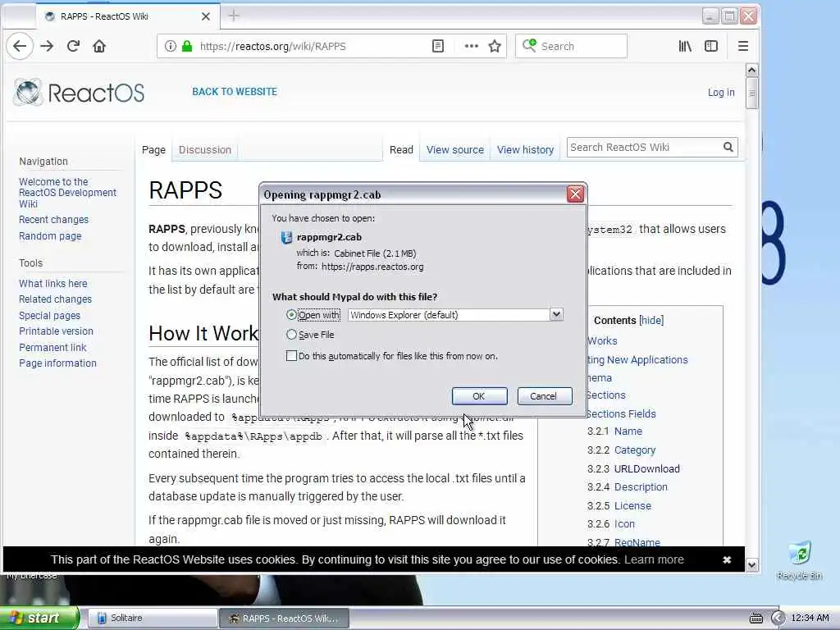Go back using browser back arrow
840x630 pixels.
tap(20, 46)
